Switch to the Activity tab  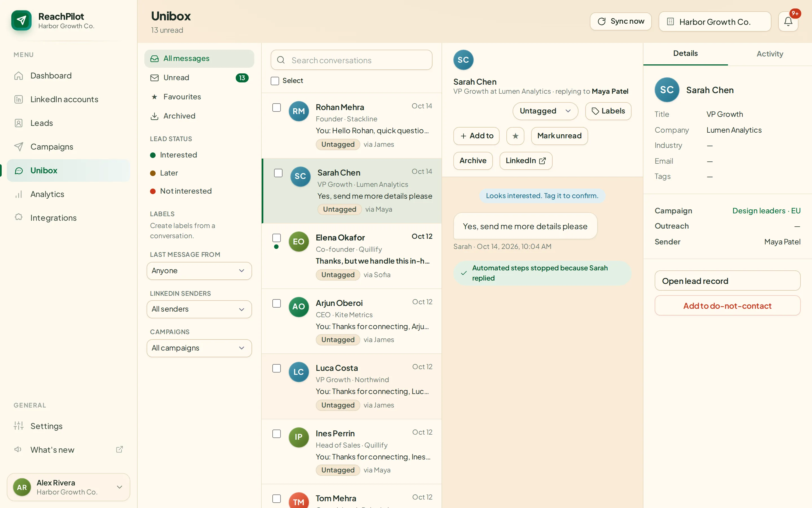(x=770, y=54)
